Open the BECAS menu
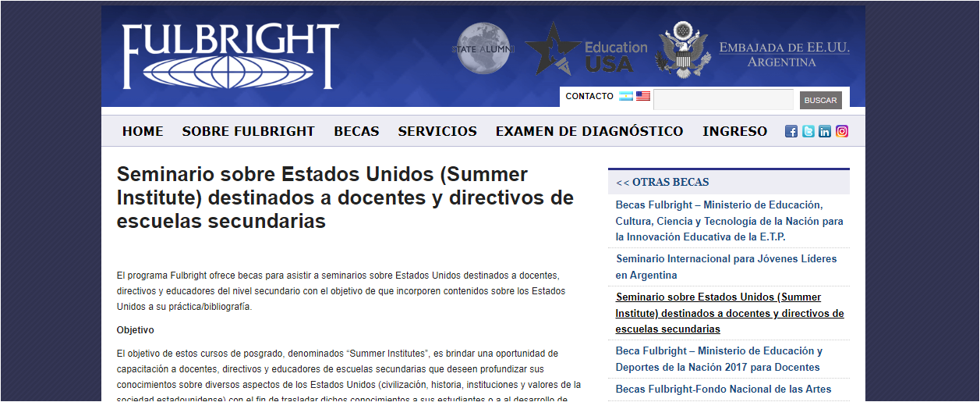Image resolution: width=980 pixels, height=402 pixels. click(357, 131)
